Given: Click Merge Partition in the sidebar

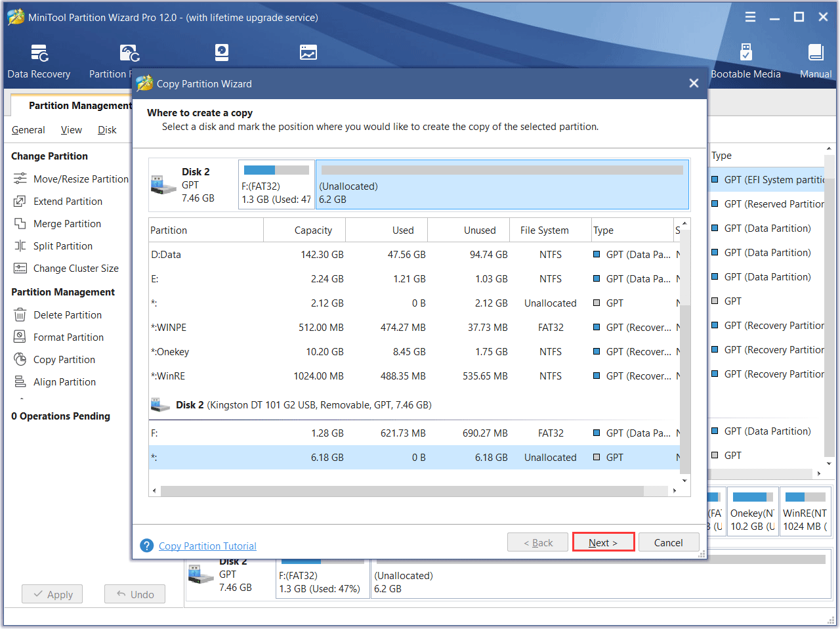Looking at the screenshot, I should pyautogui.click(x=67, y=224).
